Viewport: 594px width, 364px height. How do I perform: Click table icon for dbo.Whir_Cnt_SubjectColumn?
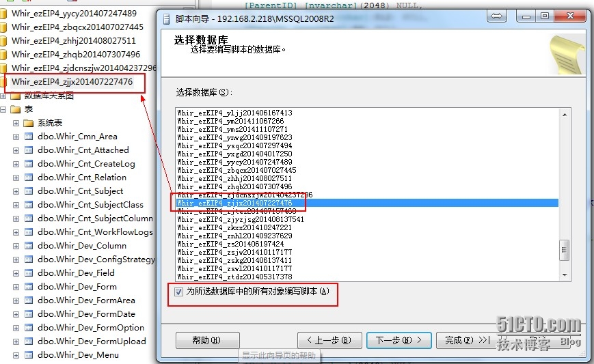click(x=29, y=219)
